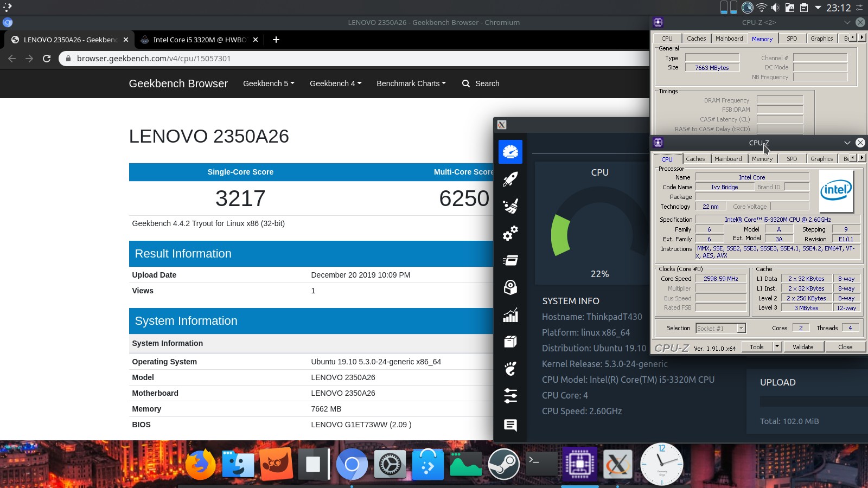Switch to Memory tab in front CPU-Z
The height and width of the screenshot is (488, 868).
click(x=762, y=159)
